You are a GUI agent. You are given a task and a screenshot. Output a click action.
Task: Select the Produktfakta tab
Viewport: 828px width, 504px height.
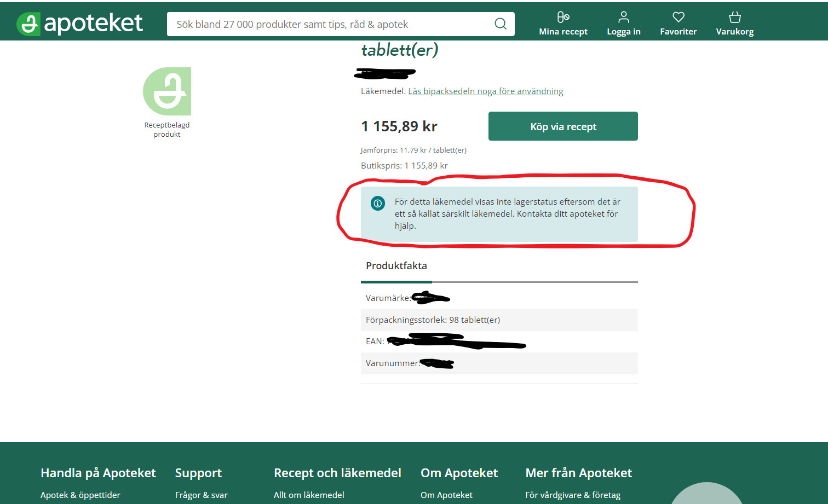click(396, 266)
